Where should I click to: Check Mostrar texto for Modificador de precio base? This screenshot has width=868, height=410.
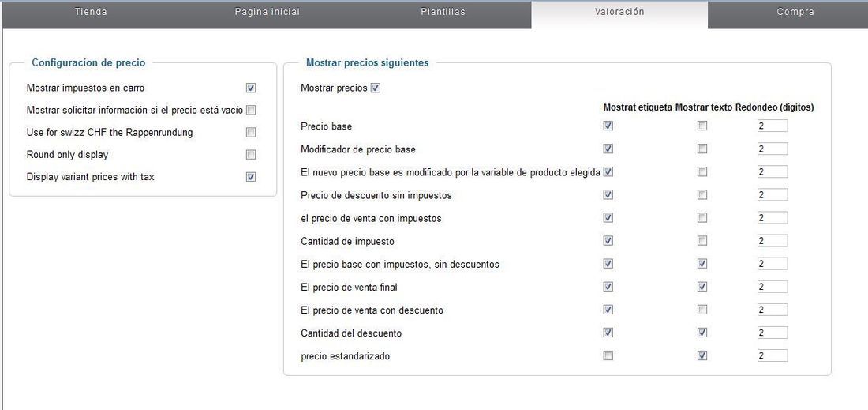702,149
